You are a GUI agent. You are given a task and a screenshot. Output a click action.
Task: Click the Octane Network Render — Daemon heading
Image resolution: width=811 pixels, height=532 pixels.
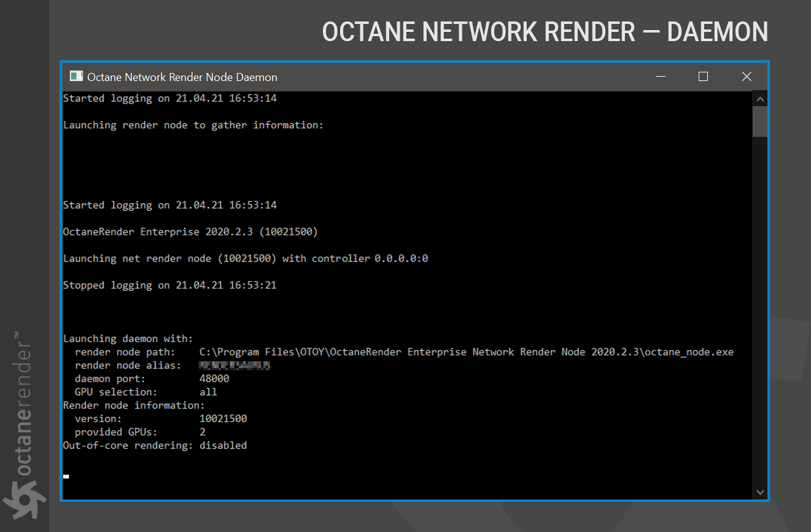(545, 32)
